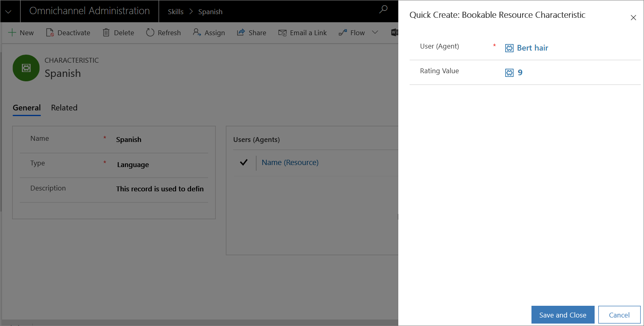
Task: Click Email a Link command
Action: pos(302,33)
